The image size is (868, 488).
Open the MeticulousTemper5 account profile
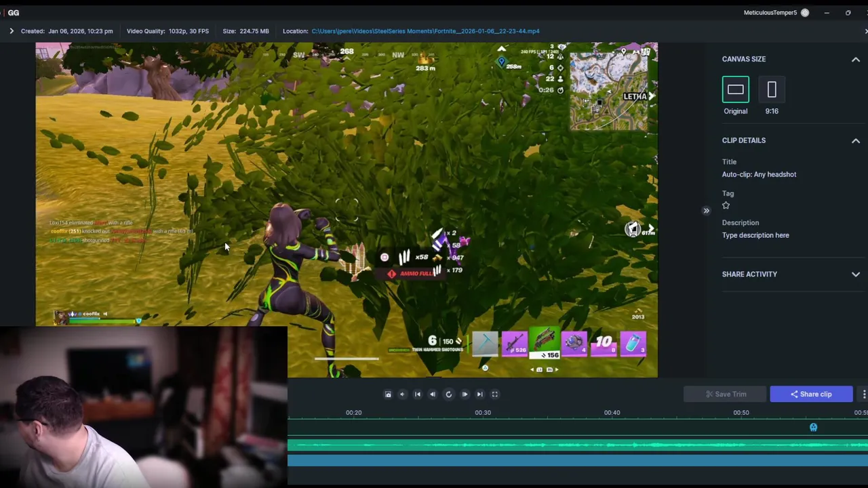pos(770,13)
